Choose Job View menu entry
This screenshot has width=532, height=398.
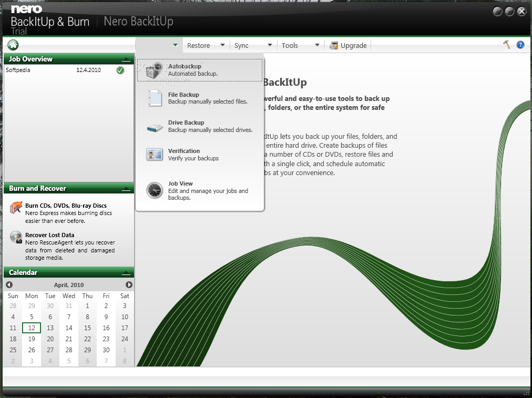(200, 190)
